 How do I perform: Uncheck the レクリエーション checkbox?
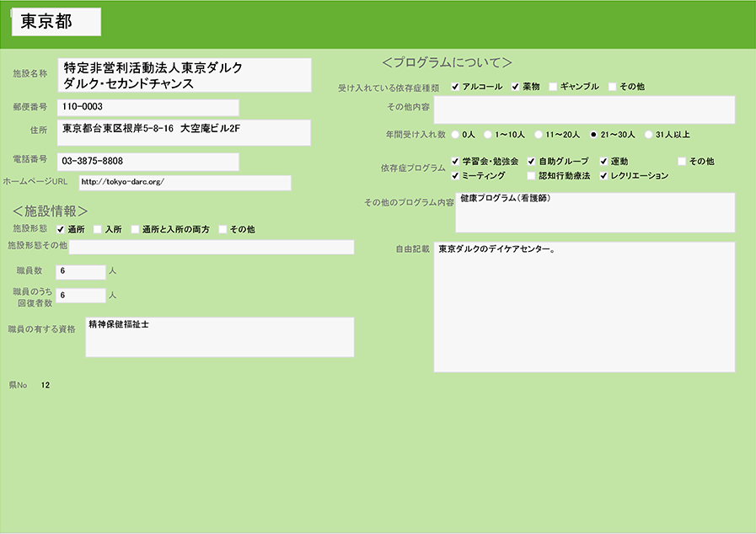coord(603,176)
